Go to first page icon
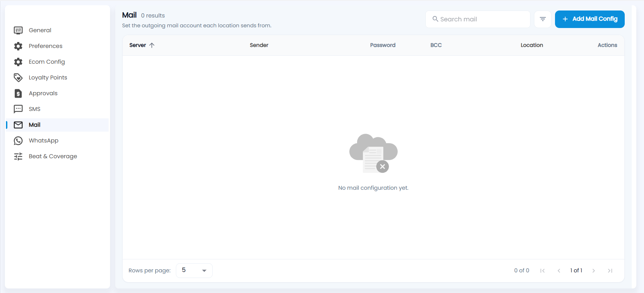 tap(542, 271)
